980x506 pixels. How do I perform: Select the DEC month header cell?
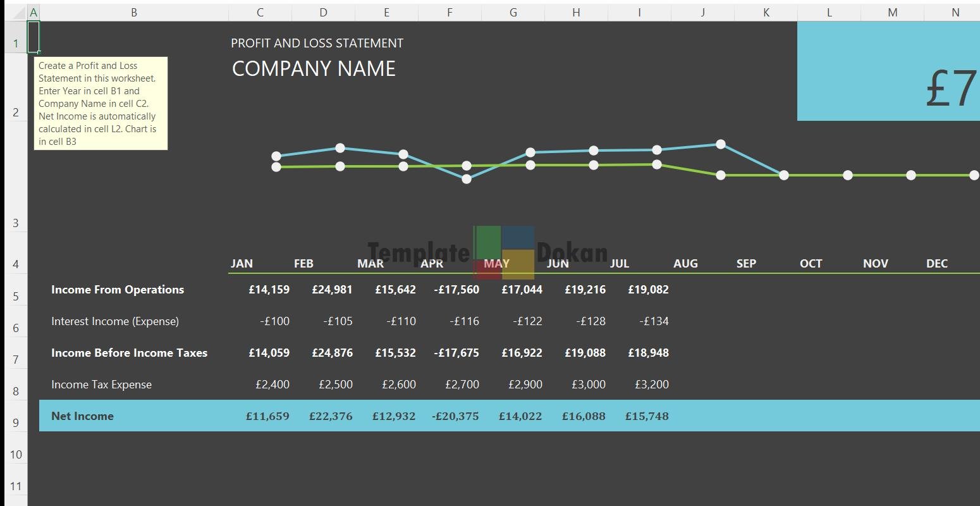click(937, 264)
